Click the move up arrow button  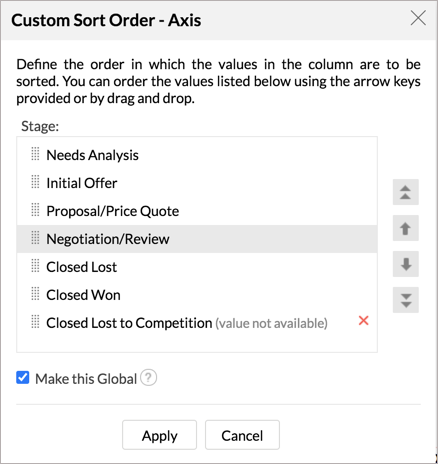pos(405,228)
